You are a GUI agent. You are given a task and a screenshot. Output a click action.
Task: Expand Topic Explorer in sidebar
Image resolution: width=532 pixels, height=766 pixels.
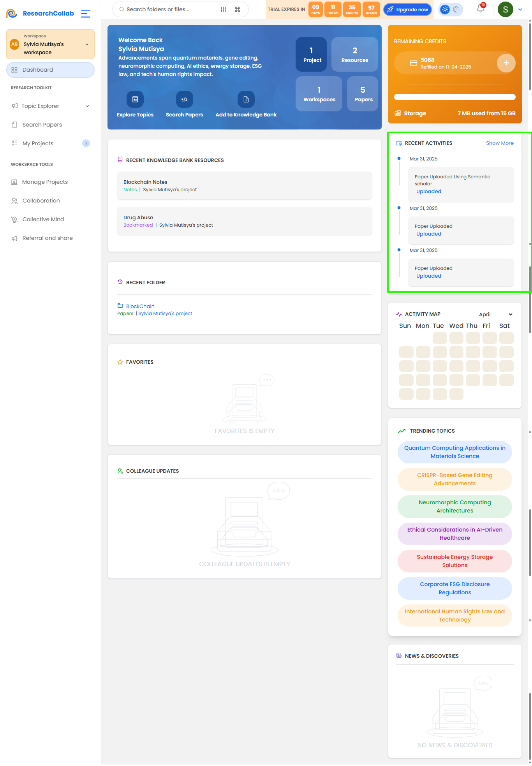[x=51, y=106]
